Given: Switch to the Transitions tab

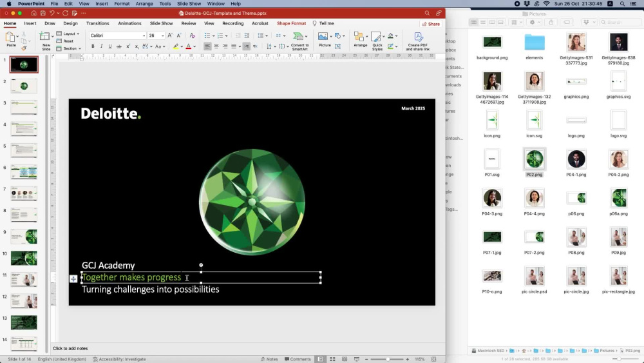Looking at the screenshot, I should (98, 23).
